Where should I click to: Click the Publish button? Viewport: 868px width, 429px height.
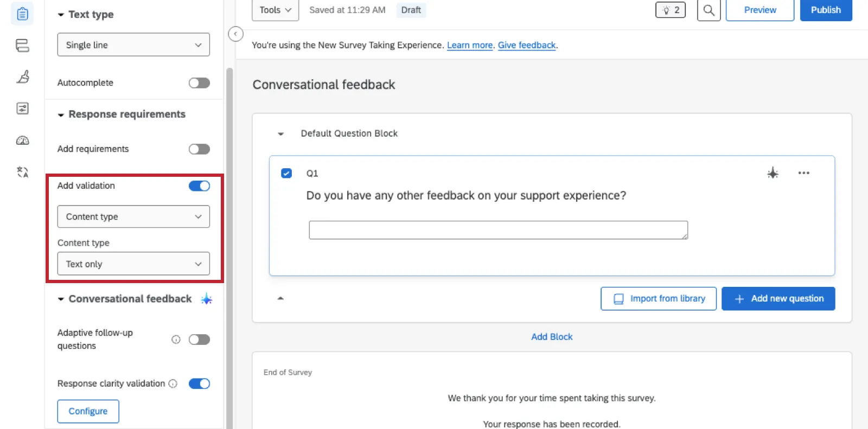pos(826,10)
